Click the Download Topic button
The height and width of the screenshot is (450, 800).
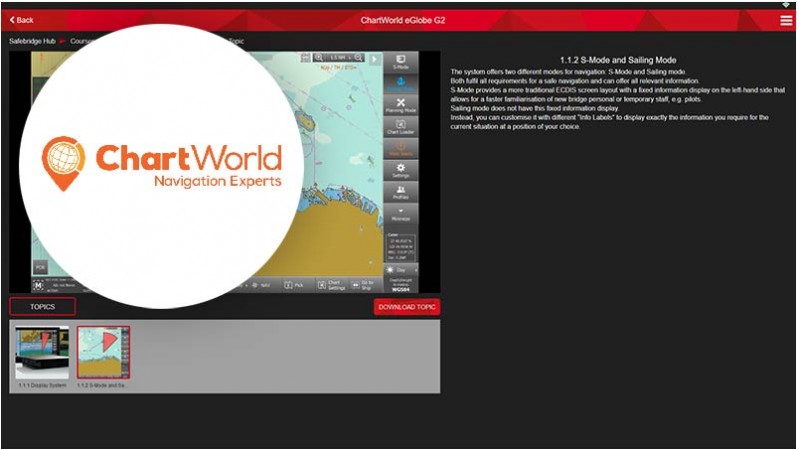coord(407,307)
